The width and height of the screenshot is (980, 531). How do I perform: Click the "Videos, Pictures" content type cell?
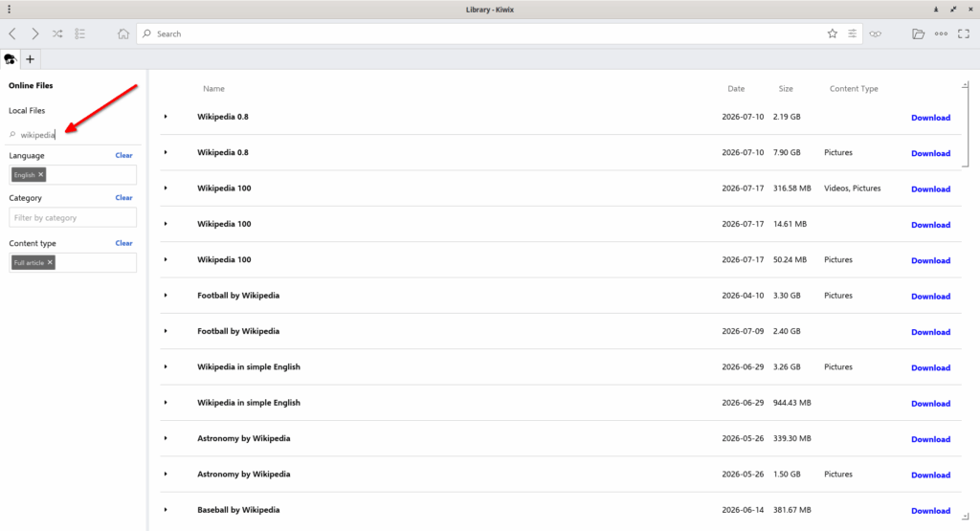tap(852, 188)
